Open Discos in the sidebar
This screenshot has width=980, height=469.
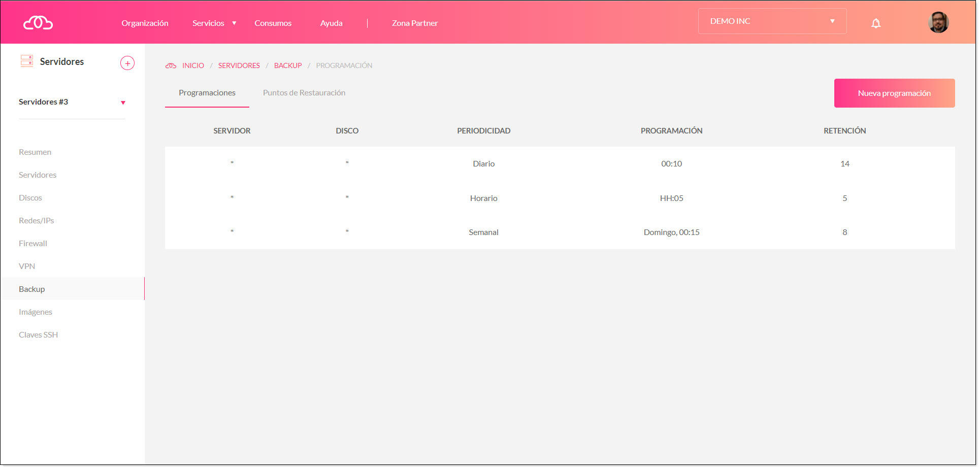click(x=30, y=198)
